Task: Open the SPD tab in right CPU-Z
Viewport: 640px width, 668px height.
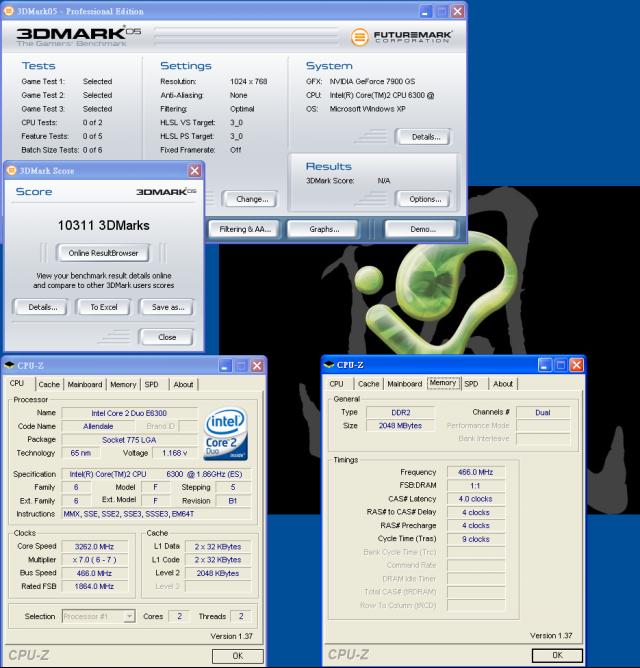Action: [x=471, y=383]
